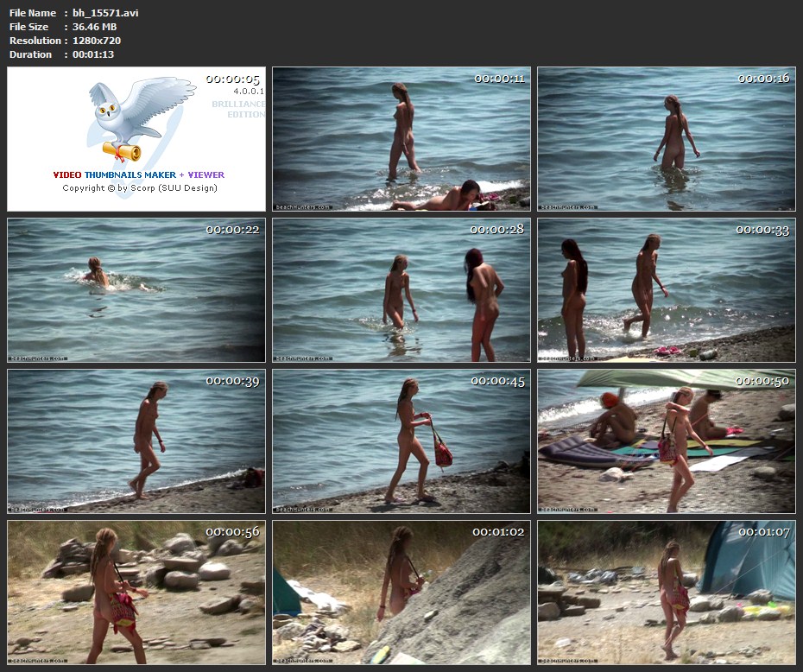Open the thumbnail at 00:00:11
The width and height of the screenshot is (803, 672).
click(401, 139)
